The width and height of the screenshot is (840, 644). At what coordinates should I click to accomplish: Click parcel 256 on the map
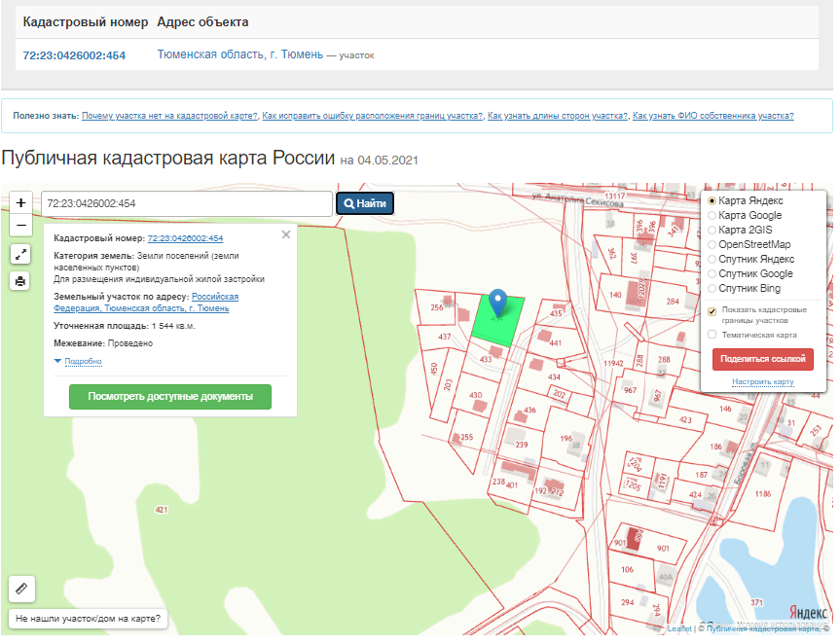(x=437, y=307)
